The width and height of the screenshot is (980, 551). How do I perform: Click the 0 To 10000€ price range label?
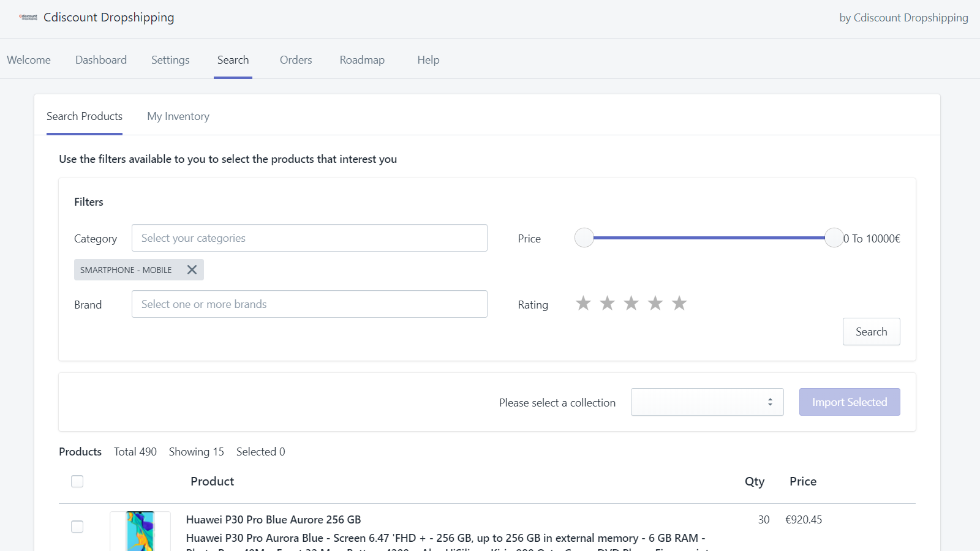pyautogui.click(x=872, y=239)
